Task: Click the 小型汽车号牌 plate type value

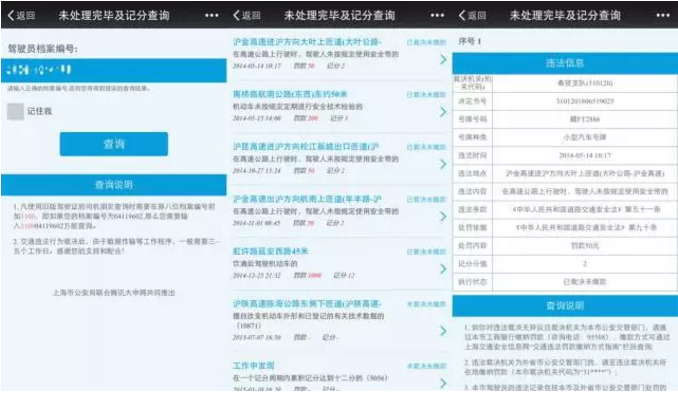Action: [x=585, y=137]
